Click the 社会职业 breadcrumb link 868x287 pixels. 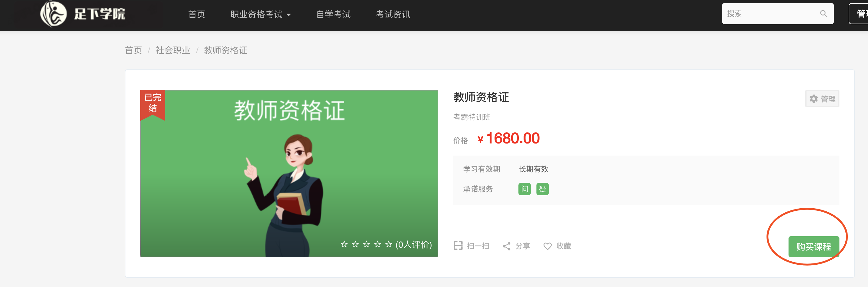tap(173, 50)
